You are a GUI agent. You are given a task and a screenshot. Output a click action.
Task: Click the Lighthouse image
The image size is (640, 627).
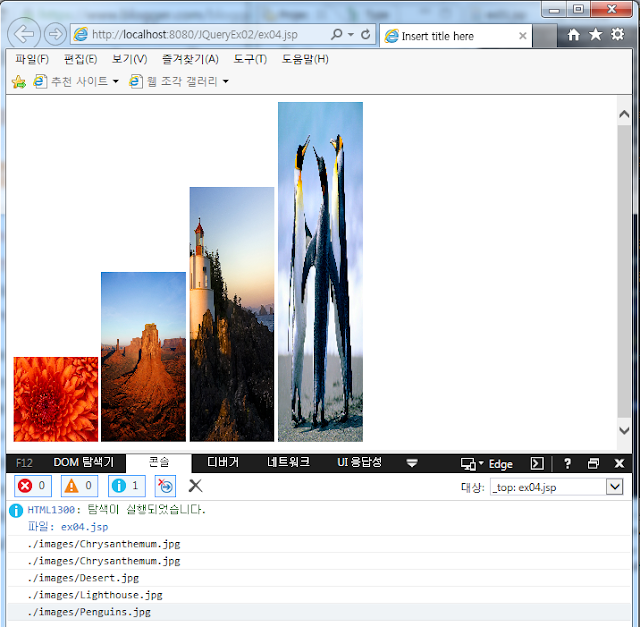[232, 314]
